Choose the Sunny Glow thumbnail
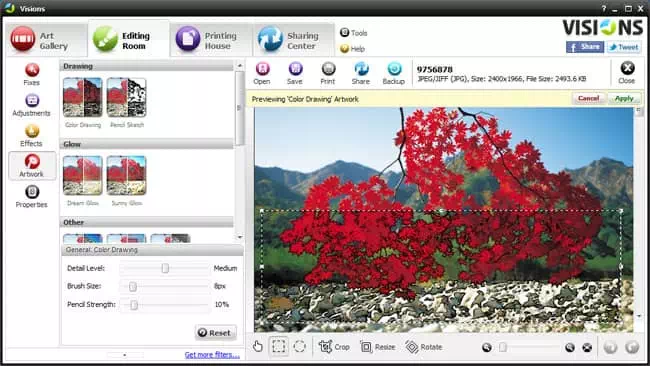 tap(126, 175)
